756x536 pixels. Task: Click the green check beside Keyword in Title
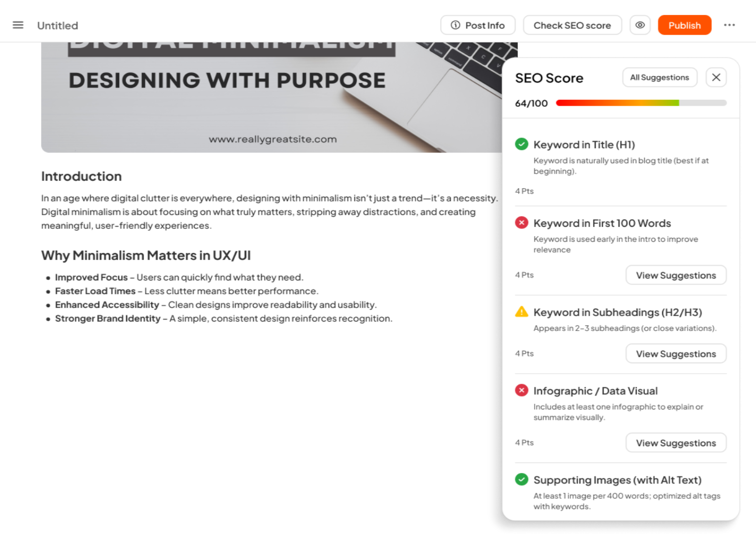tap(521, 144)
